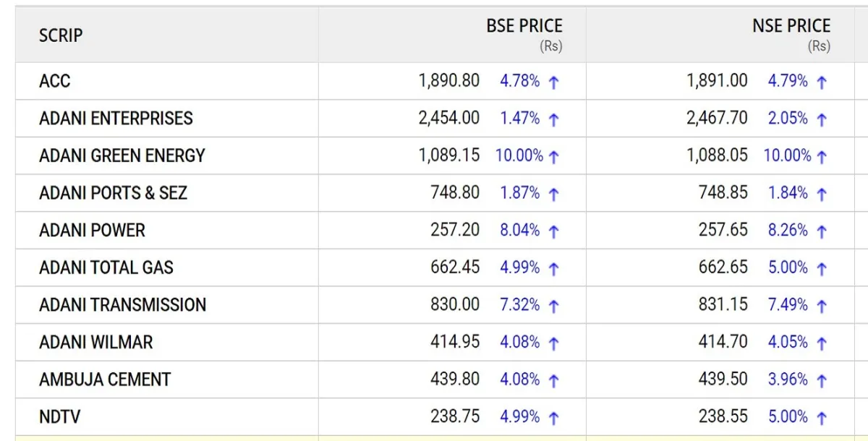Click the up arrow next to Adani Wilmar 4.05%
Screen dimensions: 868x441
[x=822, y=343]
